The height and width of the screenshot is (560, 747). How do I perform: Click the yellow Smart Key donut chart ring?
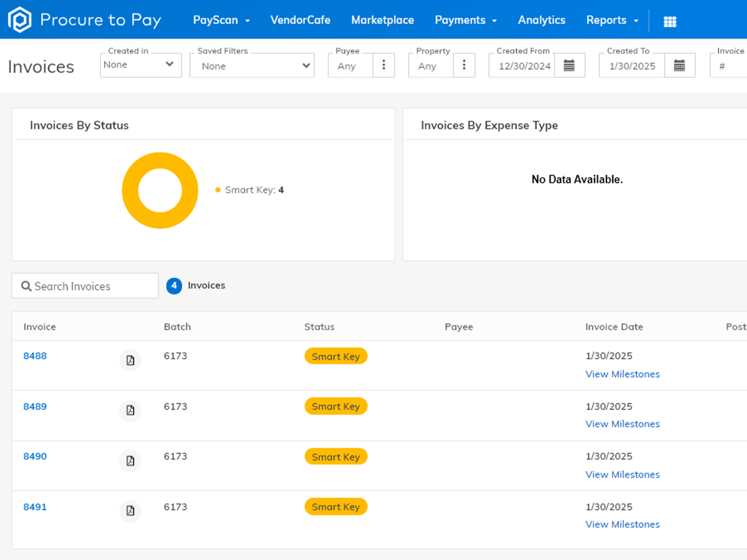(130, 191)
